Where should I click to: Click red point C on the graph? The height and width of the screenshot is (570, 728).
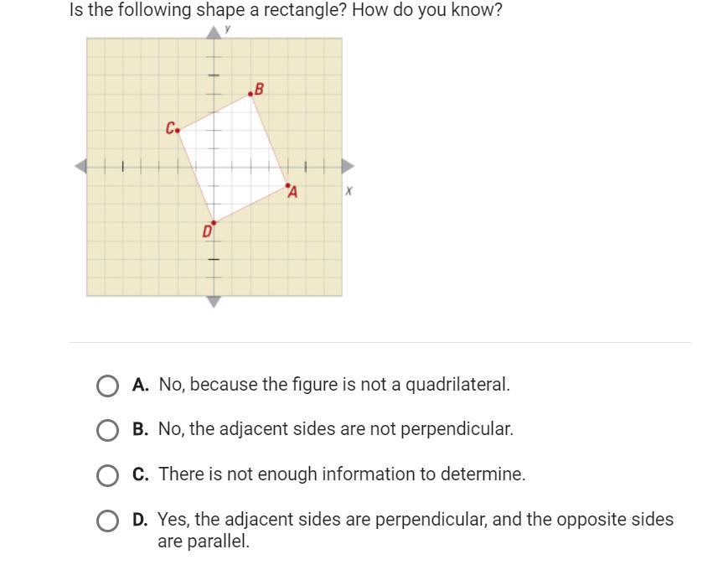click(x=178, y=130)
